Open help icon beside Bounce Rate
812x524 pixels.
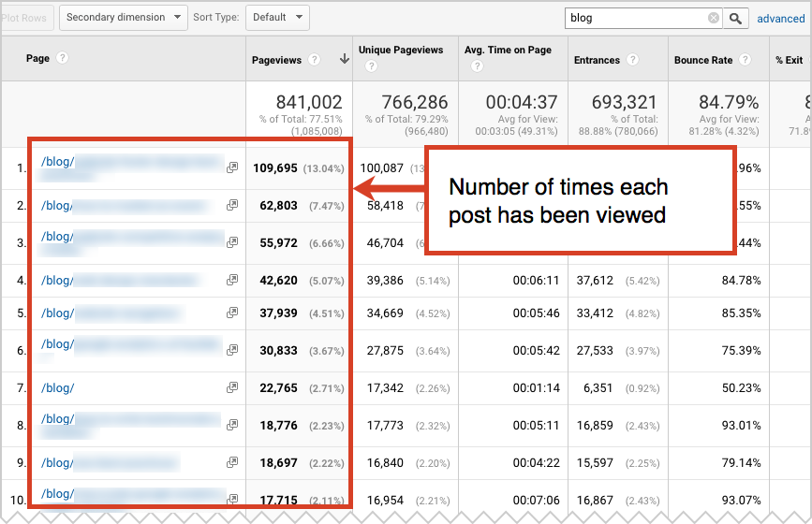[x=746, y=60]
